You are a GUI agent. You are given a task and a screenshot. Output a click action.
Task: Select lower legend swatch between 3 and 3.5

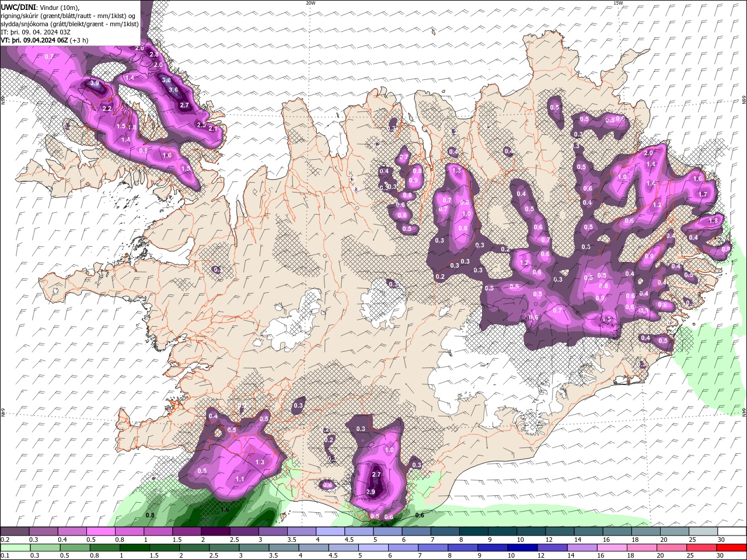click(x=253, y=548)
